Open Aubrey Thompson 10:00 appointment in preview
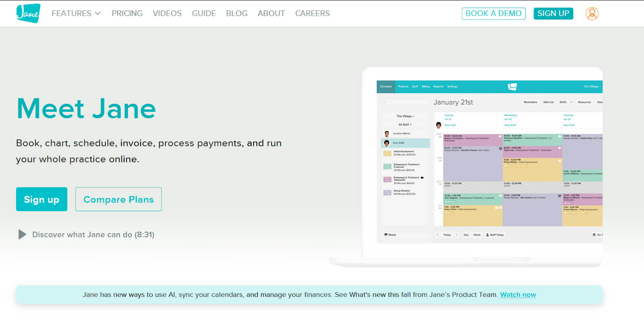This screenshot has width=644, height=331. [x=473, y=140]
